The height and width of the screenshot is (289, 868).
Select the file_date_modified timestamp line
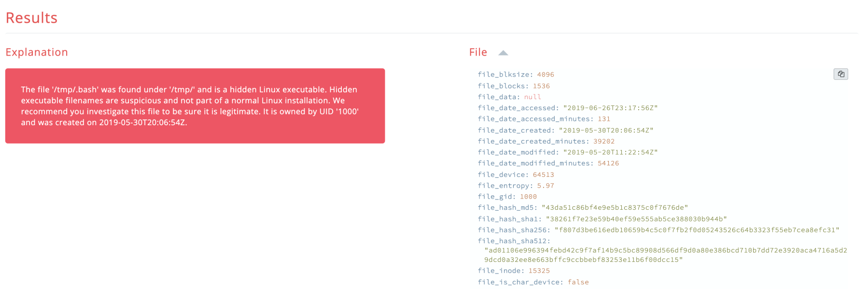pyautogui.click(x=568, y=152)
